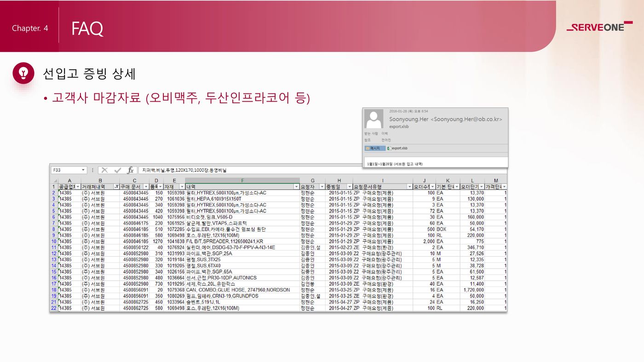
Task: Click sender address Soonyoung.Her@ob.co.kr
Action: (466, 119)
